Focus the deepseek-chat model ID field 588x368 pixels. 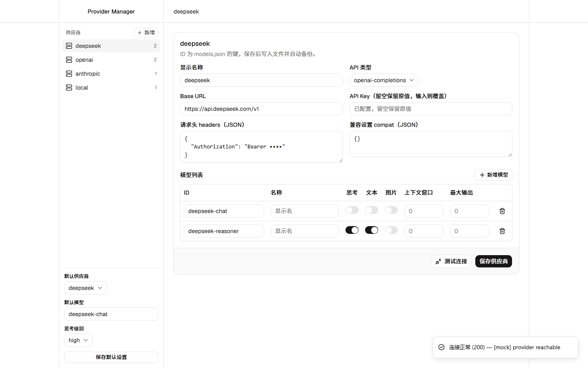click(x=224, y=211)
